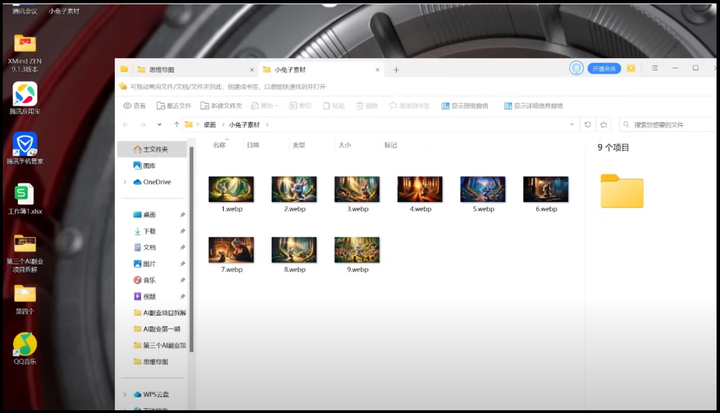The width and height of the screenshot is (720, 413).
Task: Select OneDrive in the sidebar
Action: point(152,182)
